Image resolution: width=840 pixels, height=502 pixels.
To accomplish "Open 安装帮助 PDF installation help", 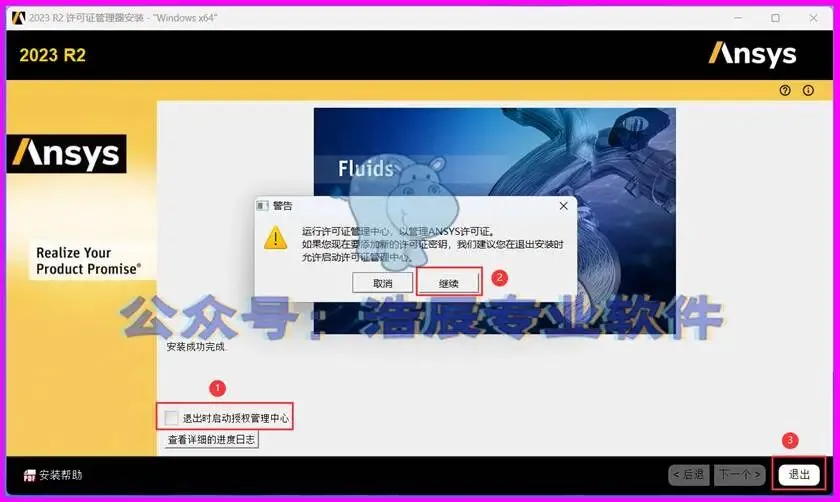I will click(x=53, y=475).
